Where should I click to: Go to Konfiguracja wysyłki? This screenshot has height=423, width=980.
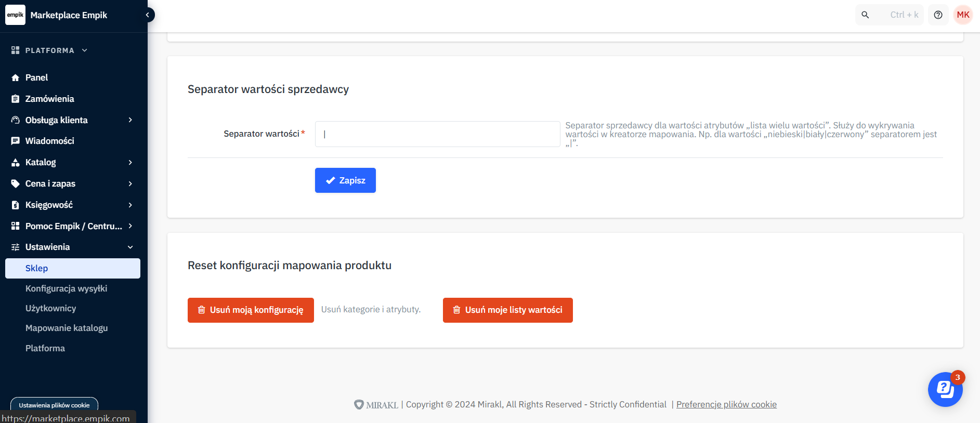coord(66,288)
